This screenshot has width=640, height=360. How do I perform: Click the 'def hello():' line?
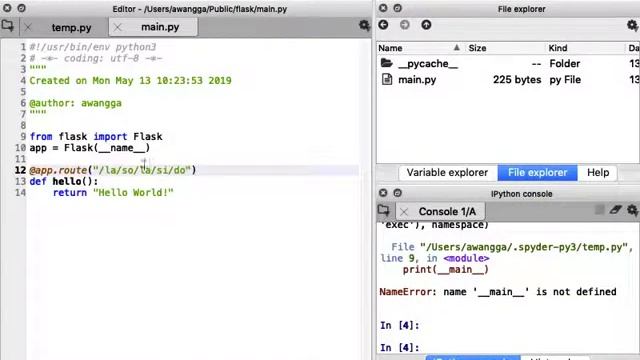tap(64, 181)
